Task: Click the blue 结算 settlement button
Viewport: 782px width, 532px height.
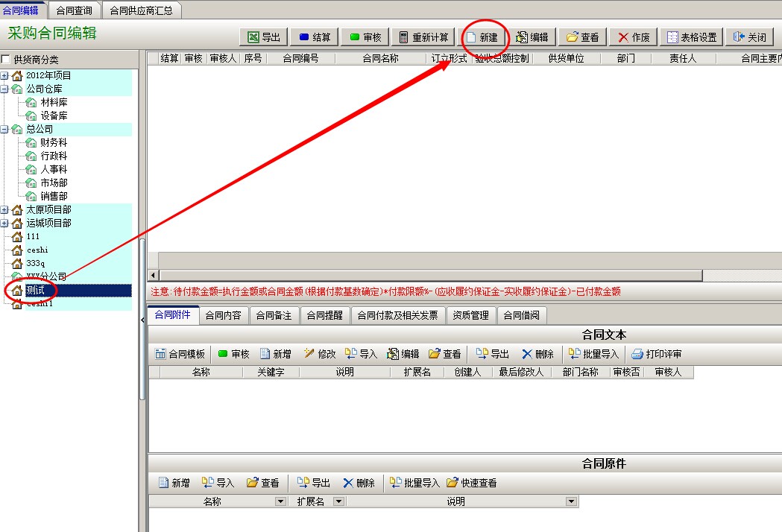Action: (x=314, y=37)
